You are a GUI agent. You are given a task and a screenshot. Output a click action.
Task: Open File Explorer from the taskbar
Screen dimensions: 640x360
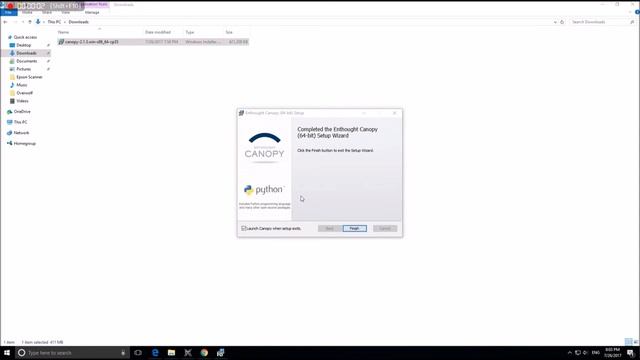[x=171, y=353]
